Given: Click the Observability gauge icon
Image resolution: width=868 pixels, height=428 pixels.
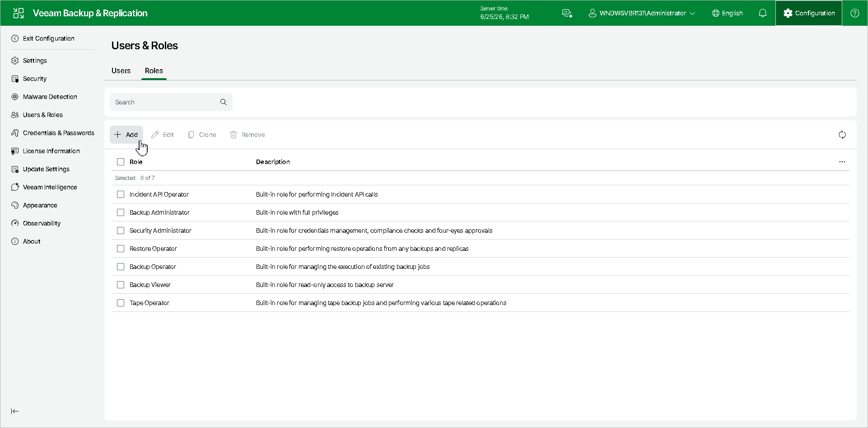Looking at the screenshot, I should click(x=15, y=223).
